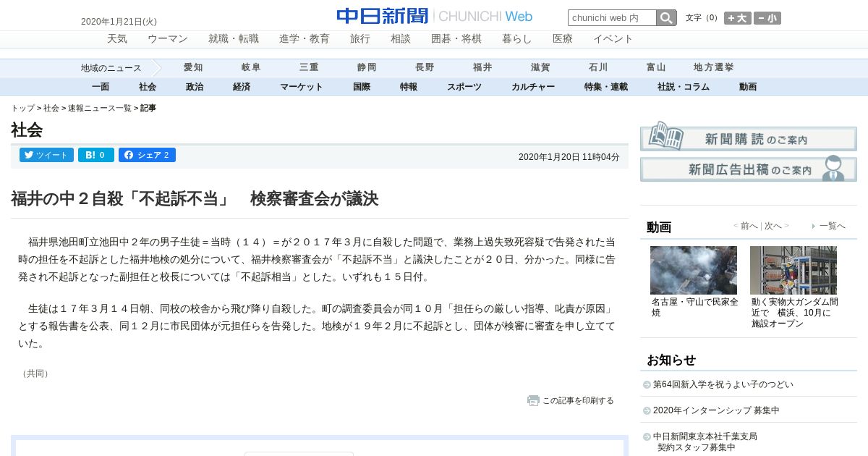This screenshot has height=456, width=868.
Task: Open 天気 in top menu
Action: pos(117,39)
